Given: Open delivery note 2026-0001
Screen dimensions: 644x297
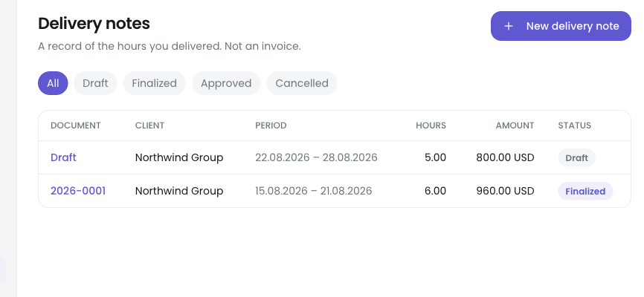Looking at the screenshot, I should coord(78,191).
